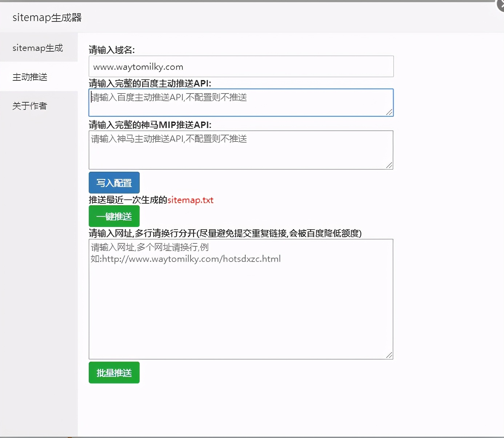Click resize handle of 神马 API textarea
Image resolution: width=504 pixels, height=438 pixels.
[x=389, y=166]
